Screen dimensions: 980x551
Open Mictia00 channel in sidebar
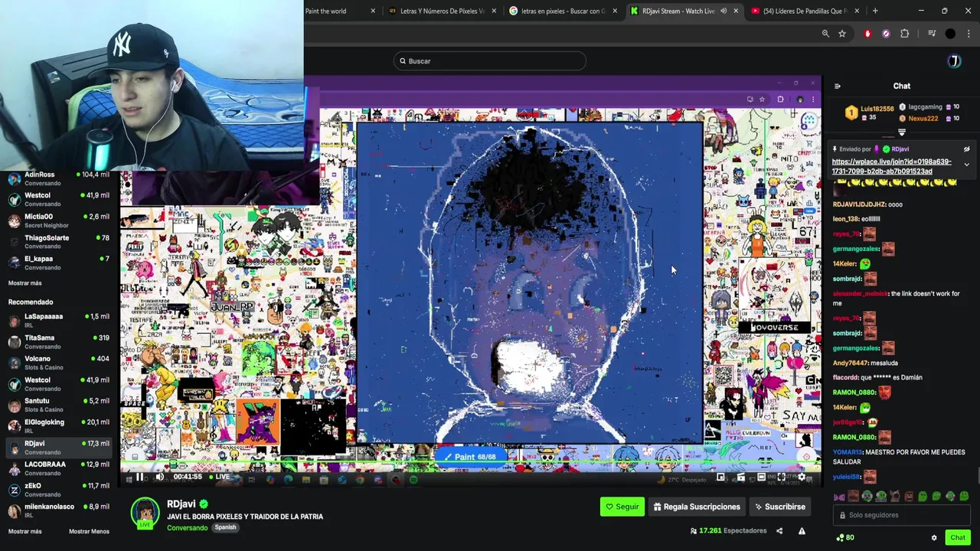click(x=60, y=220)
